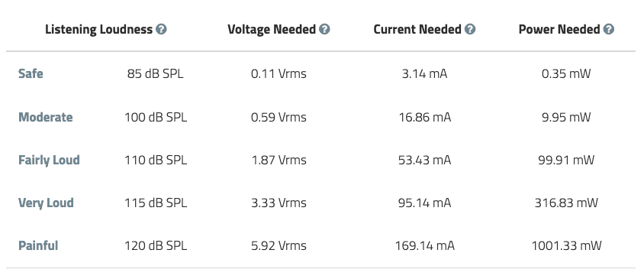Click the help icon beside Listening Loudness
644x279 pixels.
[x=162, y=29]
